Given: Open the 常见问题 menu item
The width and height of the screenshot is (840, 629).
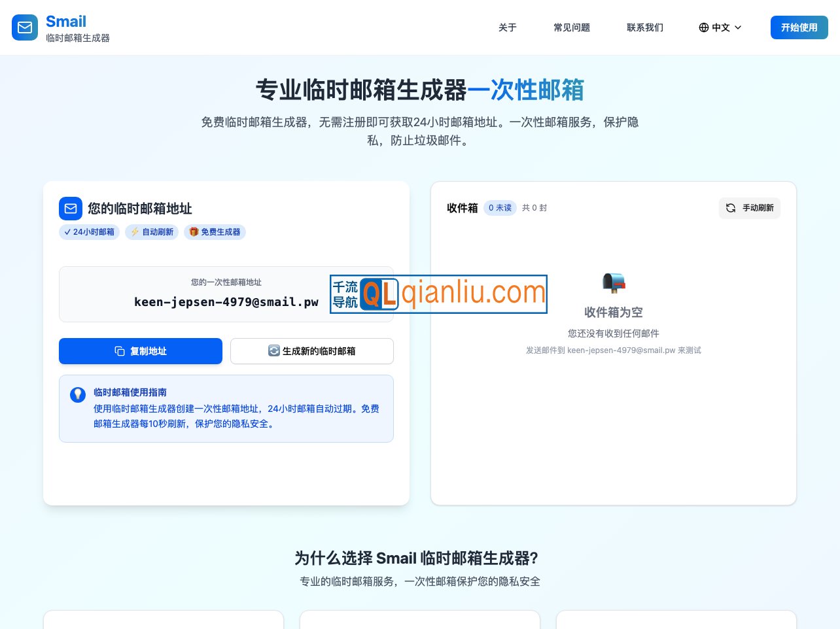Looking at the screenshot, I should click(x=571, y=27).
